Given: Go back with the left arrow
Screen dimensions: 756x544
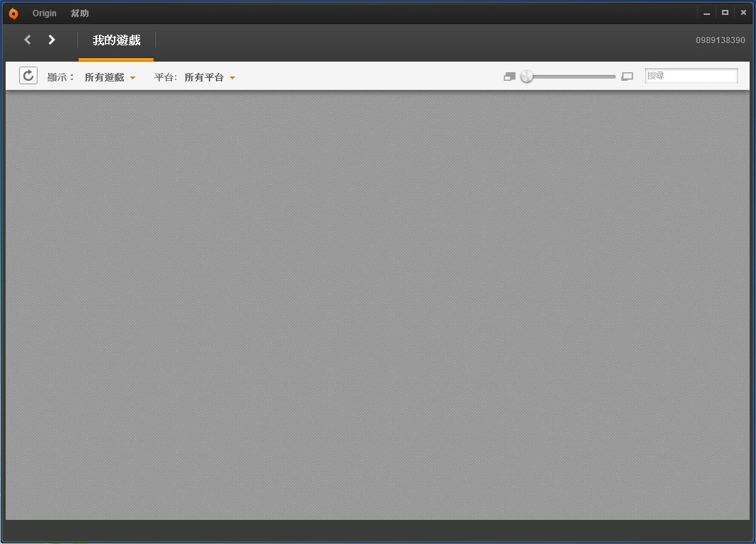Looking at the screenshot, I should (x=28, y=40).
